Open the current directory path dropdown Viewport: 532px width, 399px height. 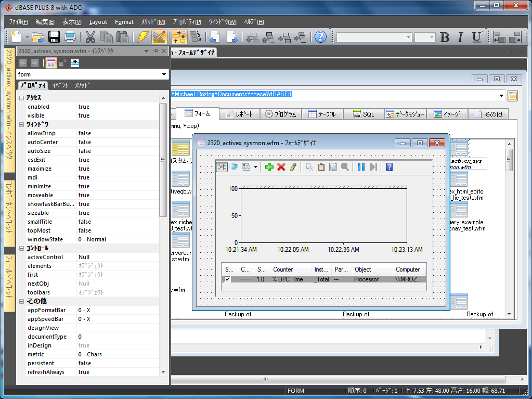click(501, 96)
